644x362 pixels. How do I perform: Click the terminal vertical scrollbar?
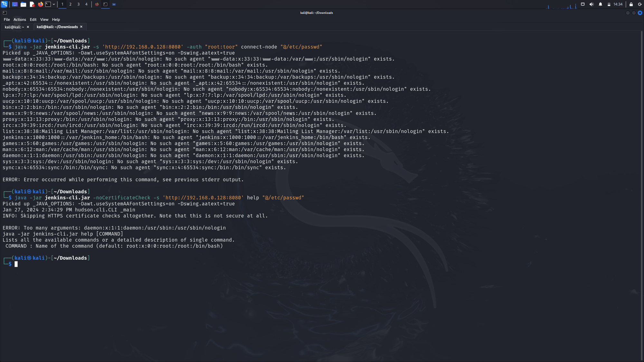642,196
